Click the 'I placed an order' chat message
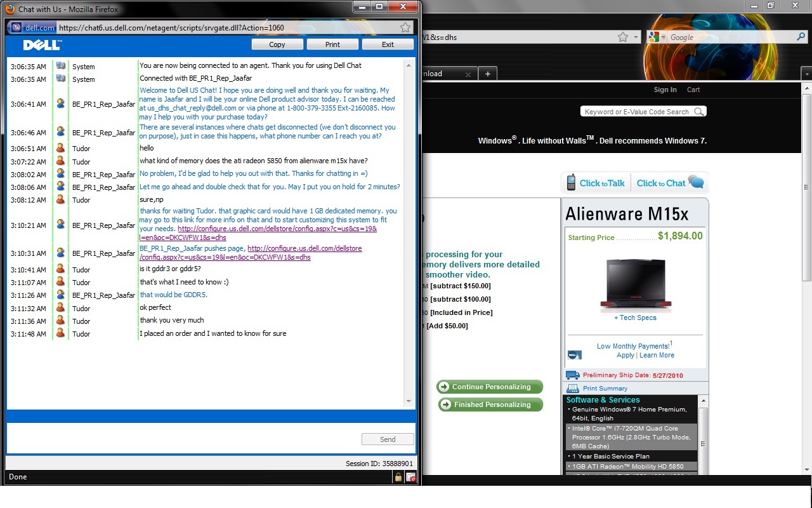 point(213,333)
